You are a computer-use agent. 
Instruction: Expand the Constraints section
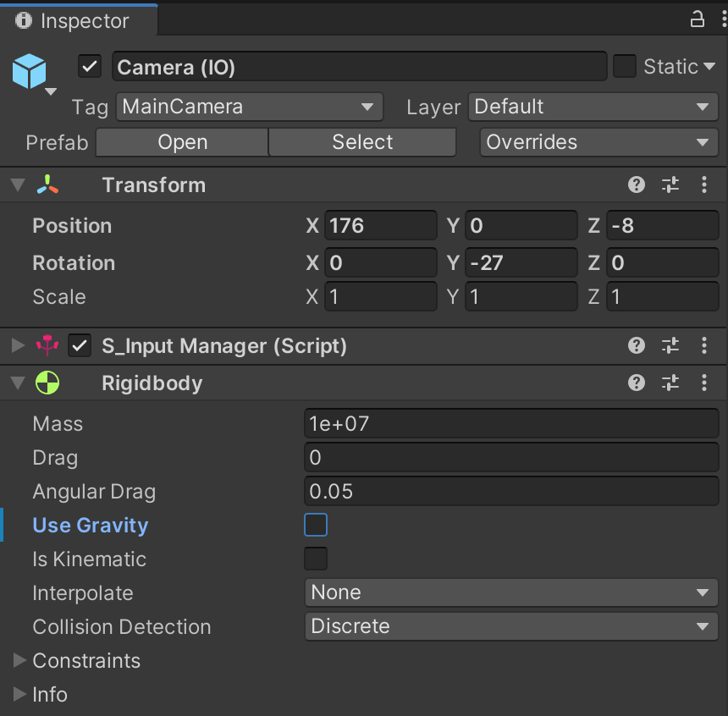20,660
